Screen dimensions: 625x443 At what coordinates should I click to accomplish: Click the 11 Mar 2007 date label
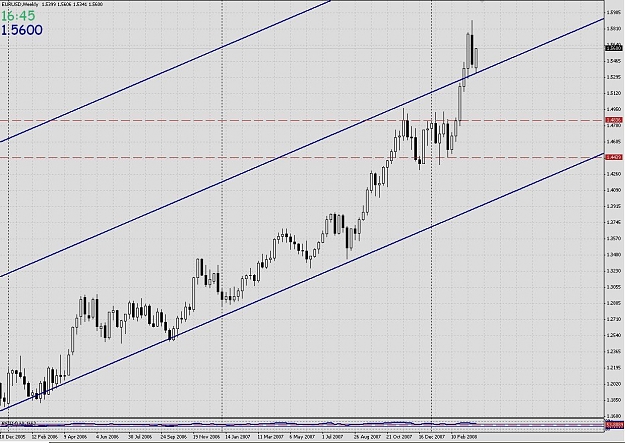pyautogui.click(x=270, y=437)
